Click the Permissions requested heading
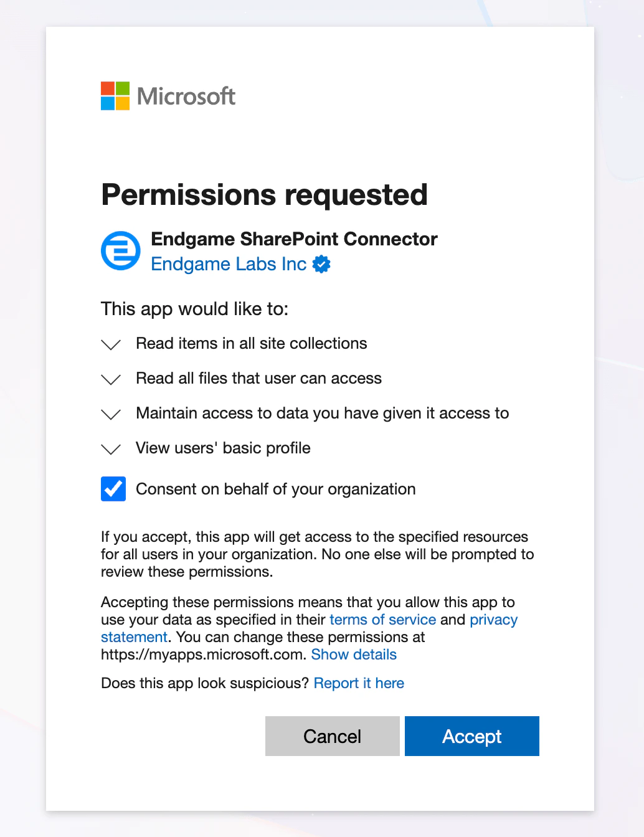This screenshot has width=644, height=837. point(264,194)
